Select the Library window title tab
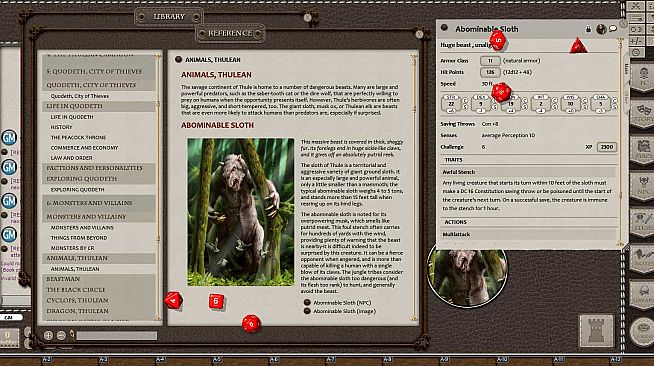Viewport: 654px width, 366px height. pyautogui.click(x=169, y=17)
